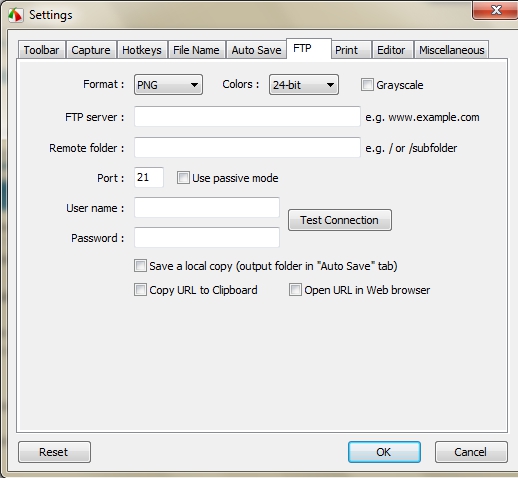Image resolution: width=518 pixels, height=478 pixels.
Task: Switch to the Auto Save tab
Action: (x=256, y=50)
